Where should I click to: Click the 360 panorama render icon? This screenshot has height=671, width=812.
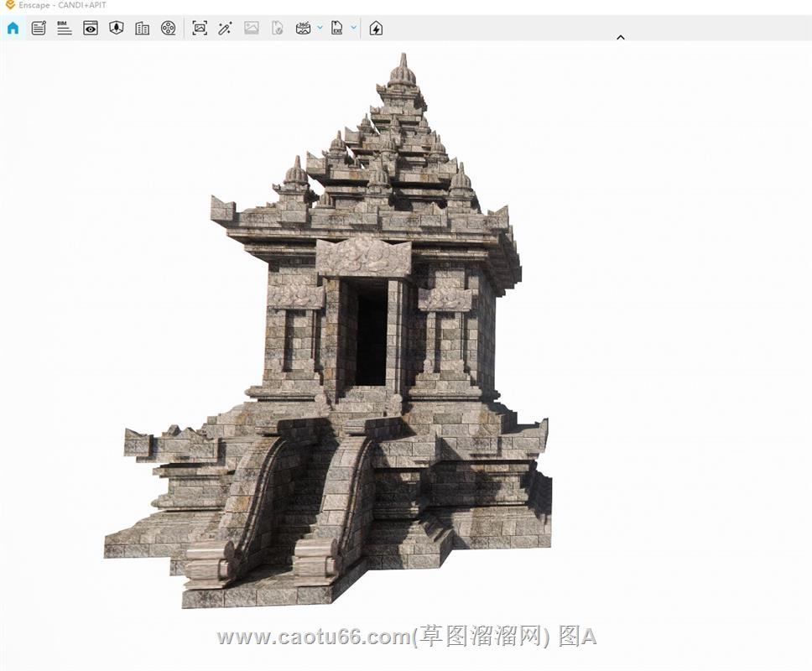coord(304,28)
